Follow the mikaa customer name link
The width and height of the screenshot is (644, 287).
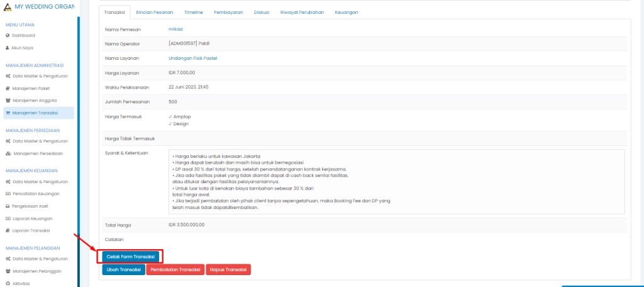tap(175, 29)
